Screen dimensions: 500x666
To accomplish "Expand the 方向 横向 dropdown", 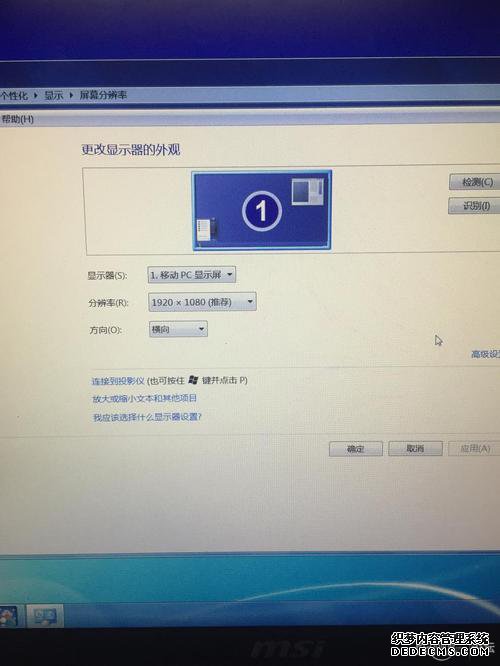I will click(x=178, y=329).
